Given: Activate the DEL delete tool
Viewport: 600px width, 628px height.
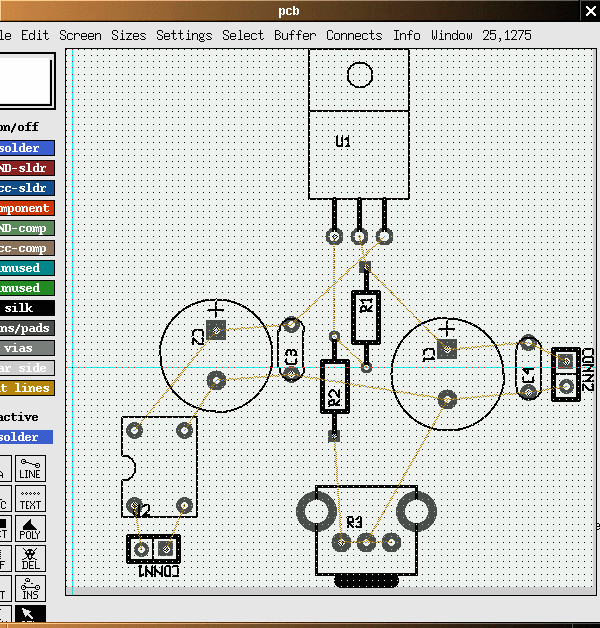Looking at the screenshot, I should pos(30,557).
